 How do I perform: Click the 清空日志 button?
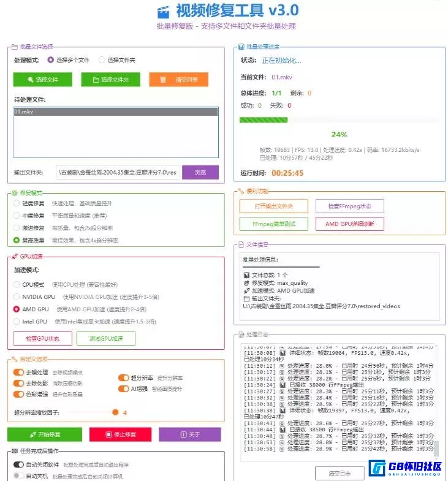point(340,473)
